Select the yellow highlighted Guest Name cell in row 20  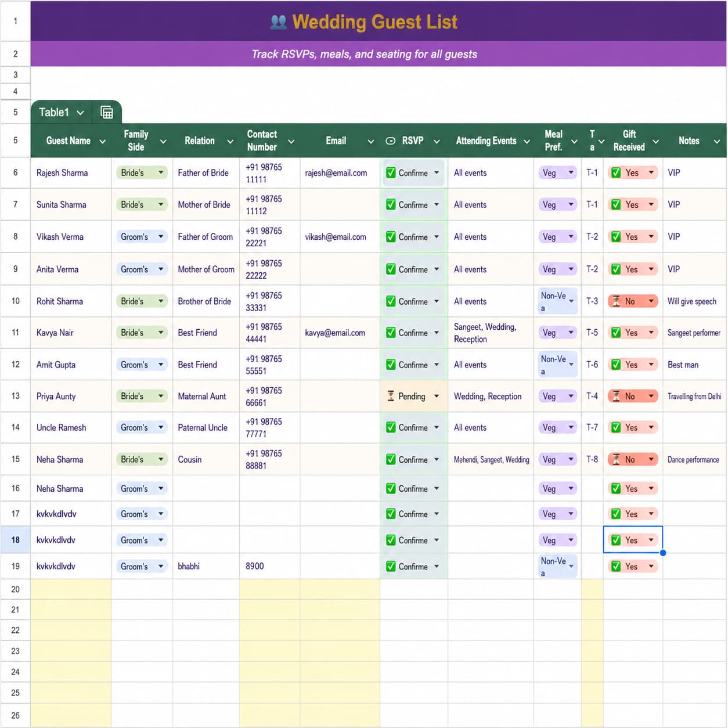pyautogui.click(x=71, y=589)
